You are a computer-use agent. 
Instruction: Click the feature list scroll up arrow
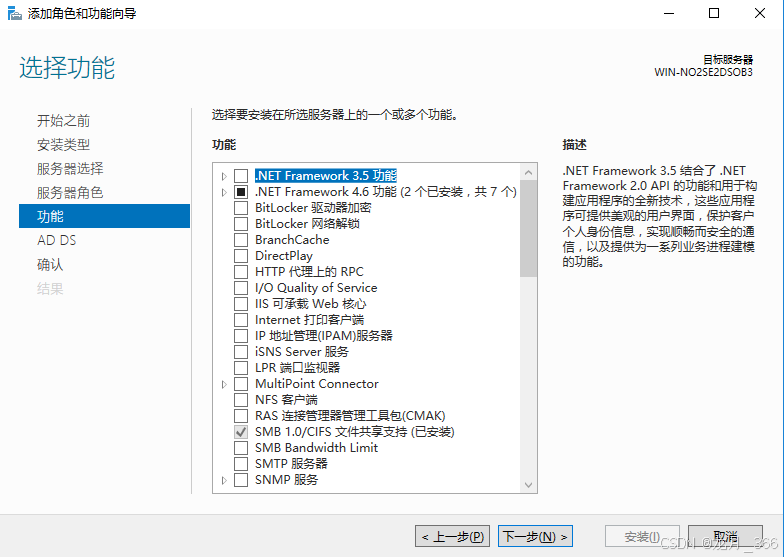(528, 172)
